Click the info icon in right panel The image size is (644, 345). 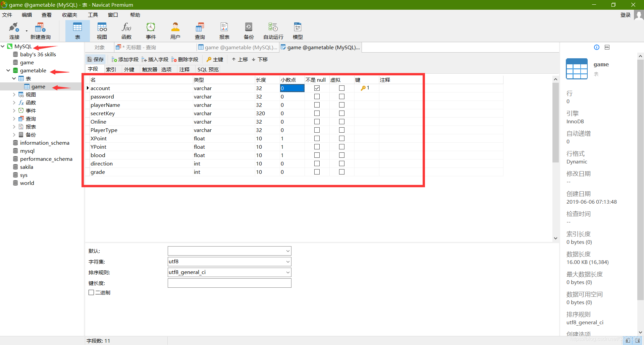coord(597,47)
